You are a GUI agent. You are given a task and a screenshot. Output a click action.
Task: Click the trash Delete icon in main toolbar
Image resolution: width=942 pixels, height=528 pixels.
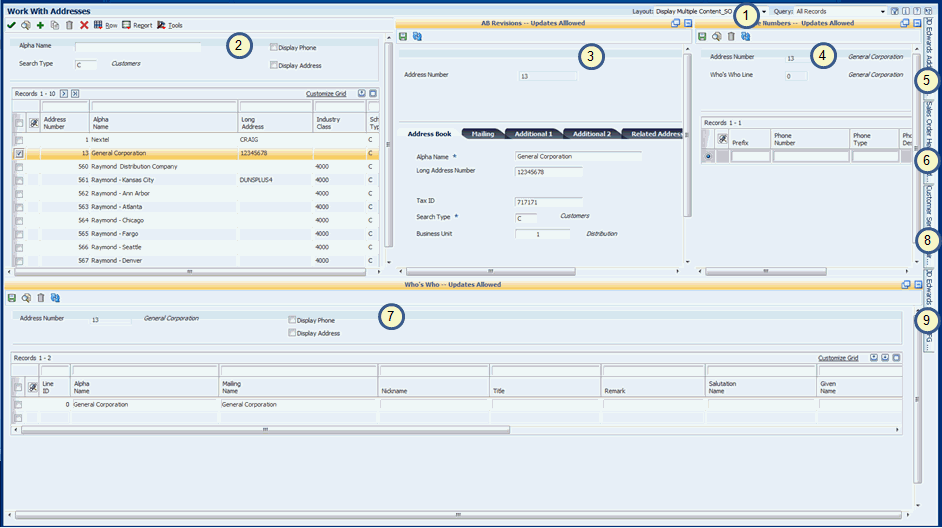click(x=69, y=25)
